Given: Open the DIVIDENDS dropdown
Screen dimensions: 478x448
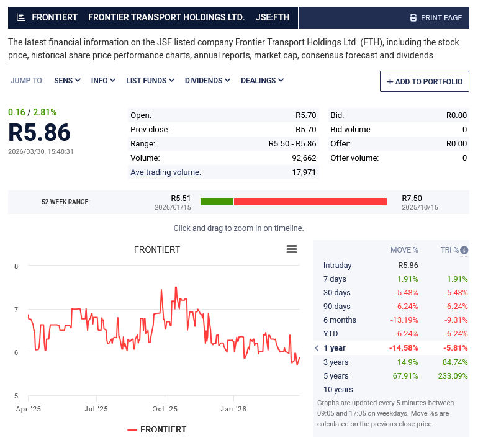Looking at the screenshot, I should point(207,81).
